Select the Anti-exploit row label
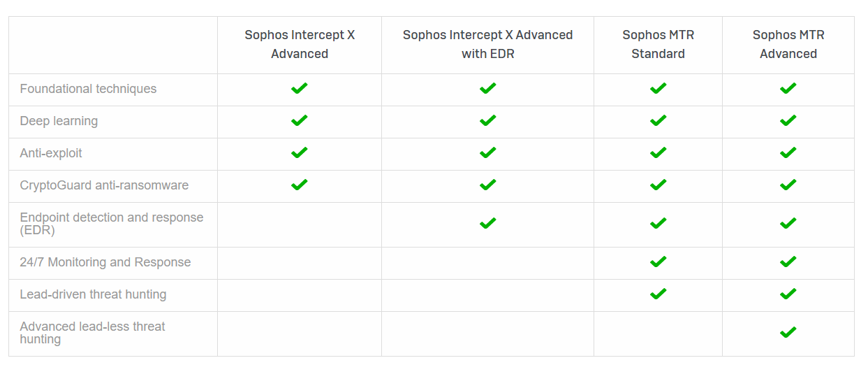The image size is (868, 372). (51, 153)
